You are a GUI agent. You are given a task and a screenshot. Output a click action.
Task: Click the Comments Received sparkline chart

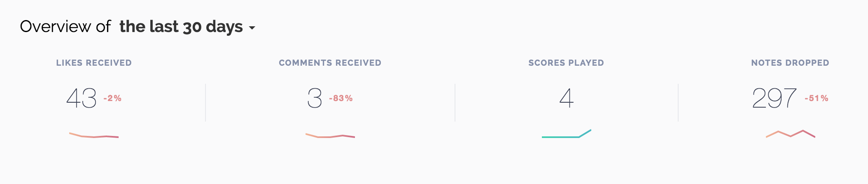(x=330, y=136)
